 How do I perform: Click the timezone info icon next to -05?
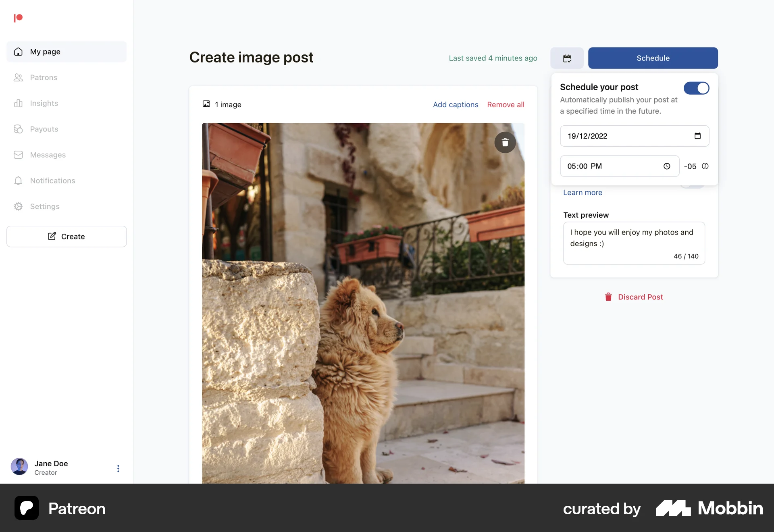(x=705, y=166)
